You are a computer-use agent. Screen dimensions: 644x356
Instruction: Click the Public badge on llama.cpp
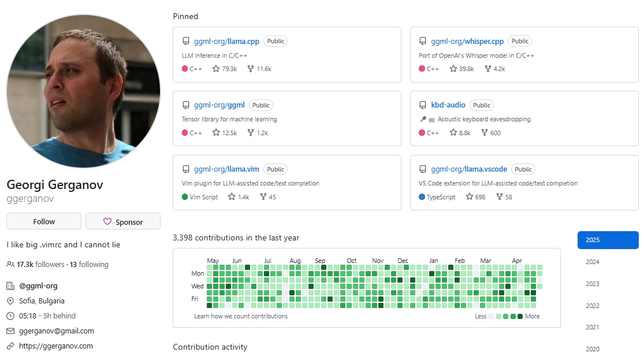[x=276, y=41]
